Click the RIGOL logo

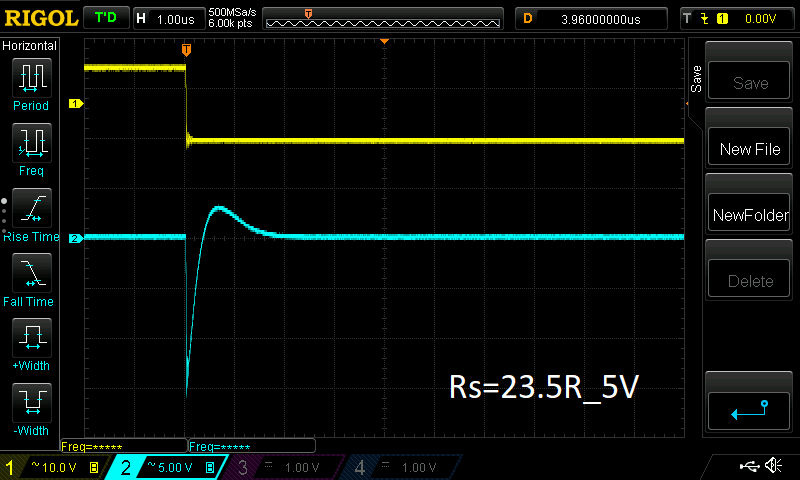41,18
